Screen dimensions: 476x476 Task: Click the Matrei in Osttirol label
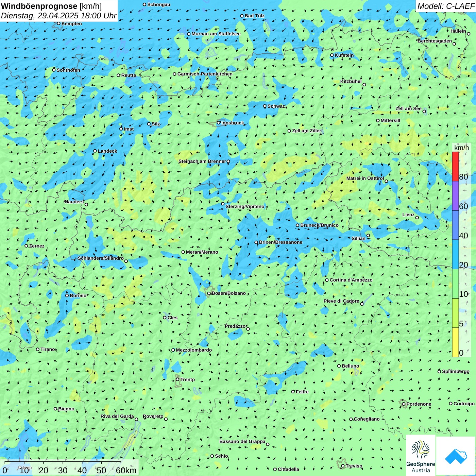pos(365,178)
